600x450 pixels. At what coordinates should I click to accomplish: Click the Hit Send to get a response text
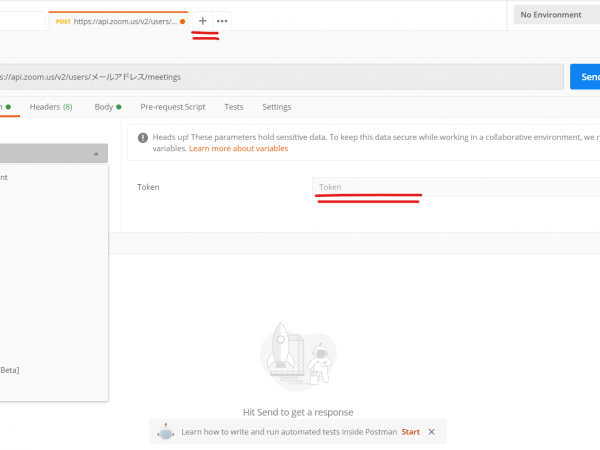298,412
